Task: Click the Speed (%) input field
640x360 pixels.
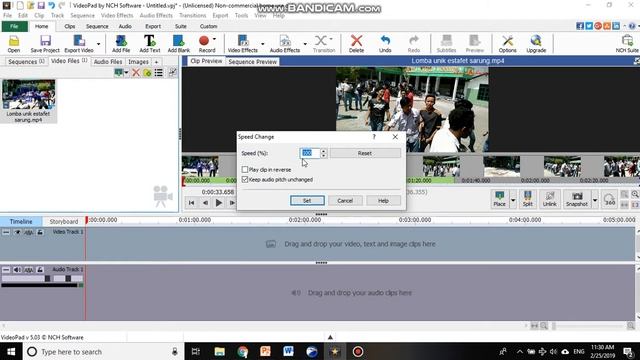Action: 309,153
